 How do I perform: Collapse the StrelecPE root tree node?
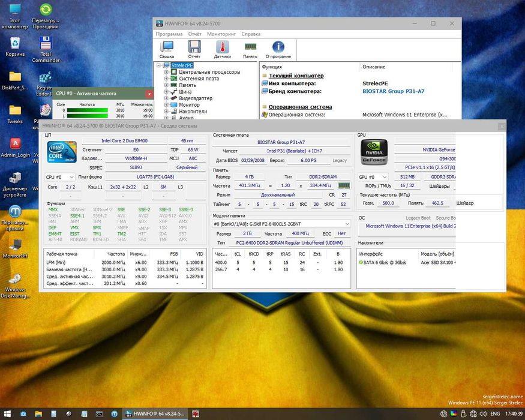pos(158,65)
